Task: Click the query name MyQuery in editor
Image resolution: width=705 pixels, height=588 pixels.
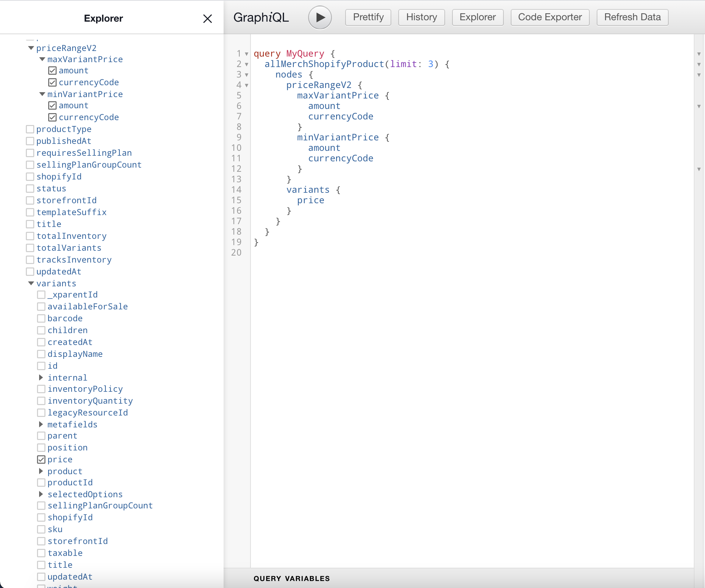Action: pos(305,53)
